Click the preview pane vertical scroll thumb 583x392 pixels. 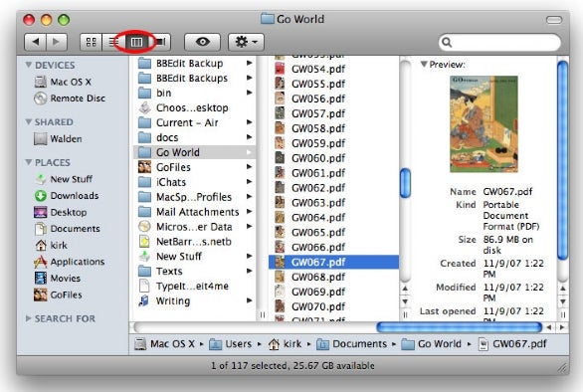tap(563, 160)
